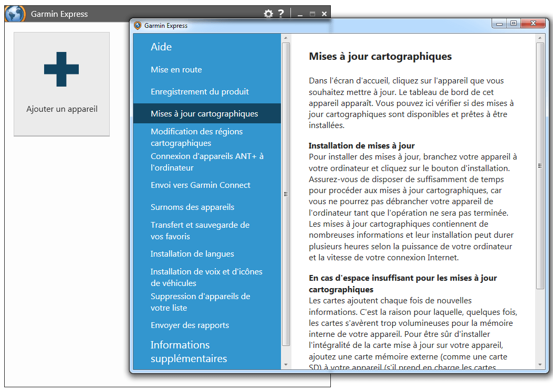Open Envoyer des rapports topic

click(x=190, y=325)
